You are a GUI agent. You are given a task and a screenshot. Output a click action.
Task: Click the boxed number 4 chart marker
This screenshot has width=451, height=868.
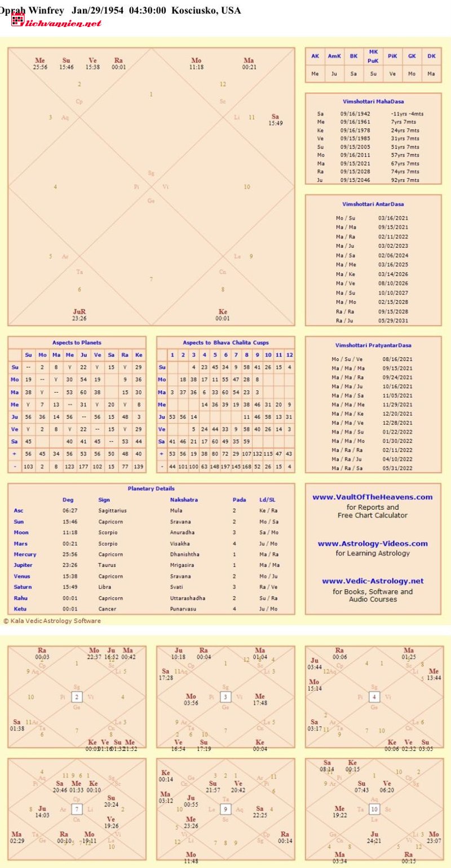(x=374, y=697)
